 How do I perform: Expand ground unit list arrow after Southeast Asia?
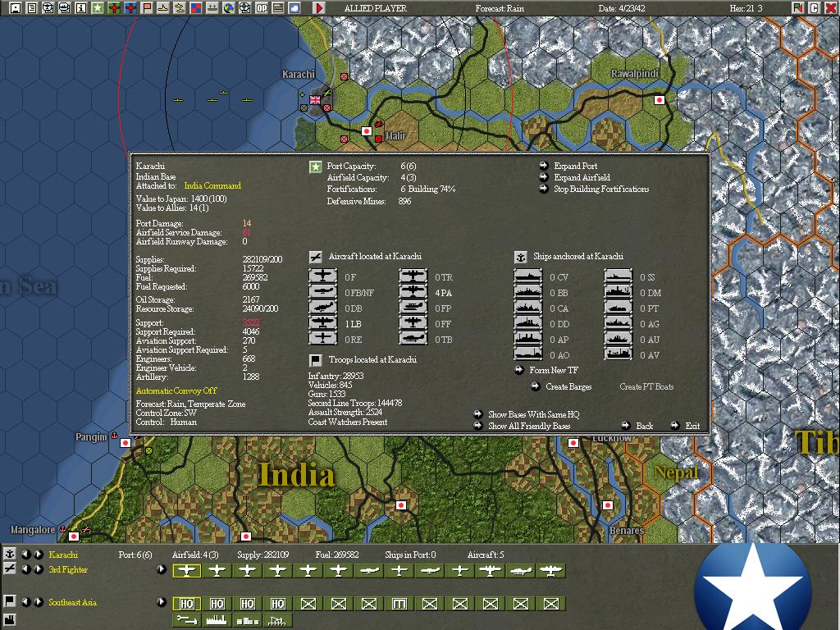[162, 601]
